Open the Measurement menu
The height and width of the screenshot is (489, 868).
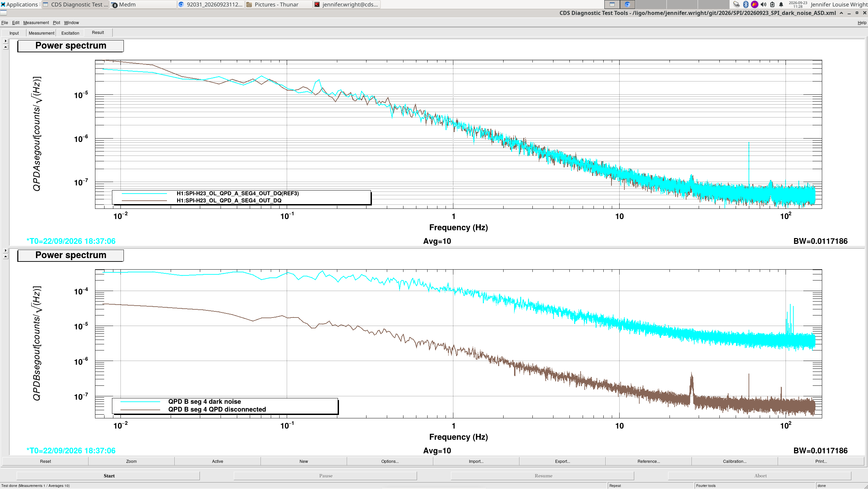36,22
